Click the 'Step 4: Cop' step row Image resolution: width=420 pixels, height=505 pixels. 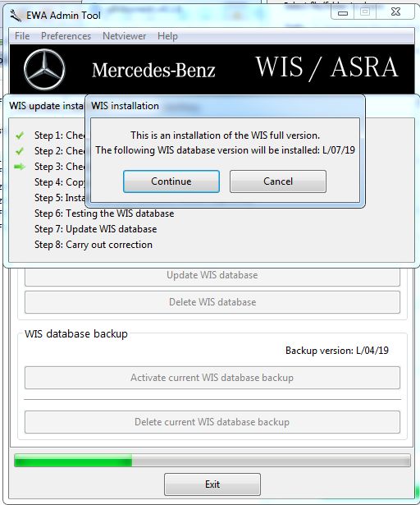(60, 182)
